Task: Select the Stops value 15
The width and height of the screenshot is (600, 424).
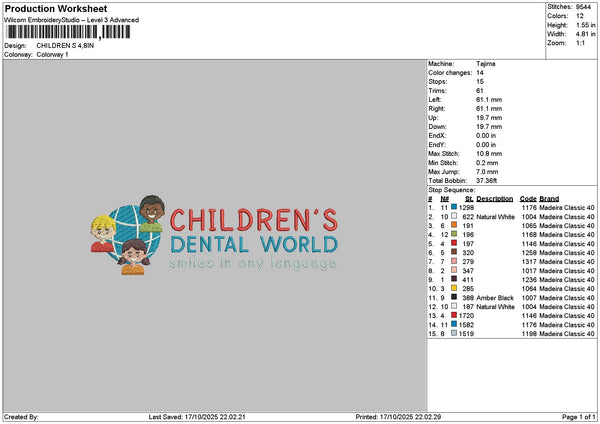Action: [480, 82]
